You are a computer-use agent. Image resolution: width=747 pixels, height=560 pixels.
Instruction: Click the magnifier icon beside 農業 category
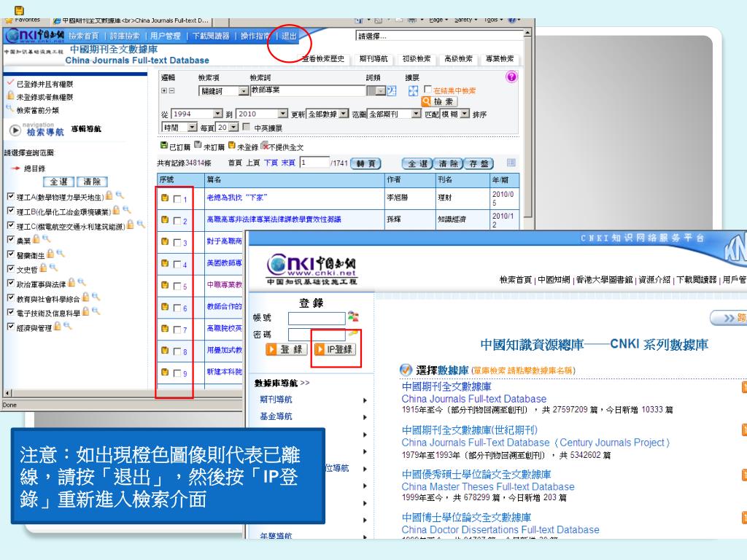pyautogui.click(x=46, y=238)
